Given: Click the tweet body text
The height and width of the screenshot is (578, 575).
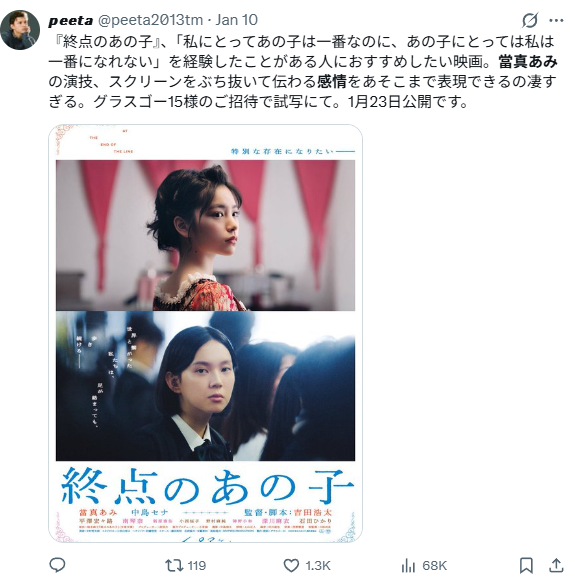Looking at the screenshot, I should point(302,72).
